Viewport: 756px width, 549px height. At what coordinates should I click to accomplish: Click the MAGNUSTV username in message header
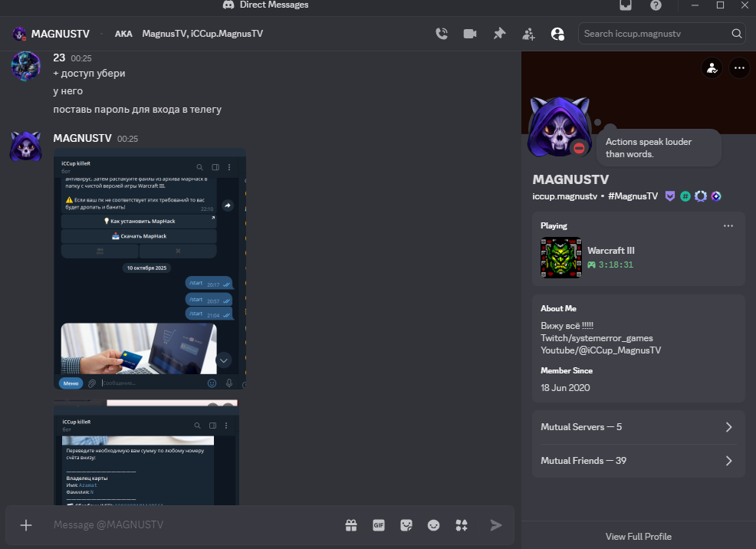pos(83,138)
